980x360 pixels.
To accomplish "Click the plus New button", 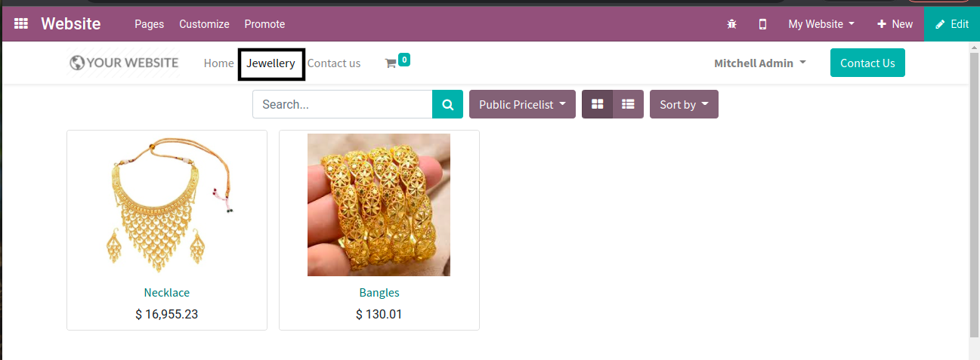I will coord(895,24).
